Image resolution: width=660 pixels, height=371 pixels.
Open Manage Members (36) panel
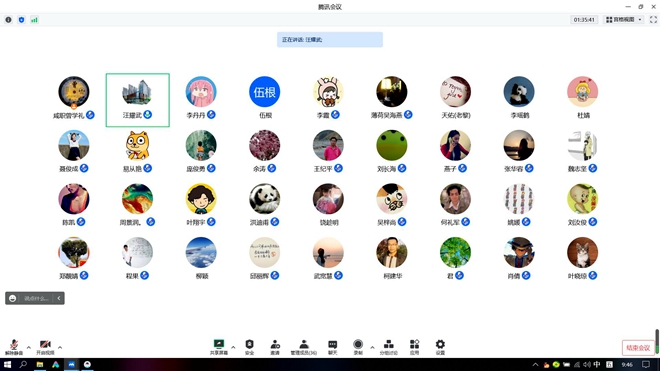[304, 347]
